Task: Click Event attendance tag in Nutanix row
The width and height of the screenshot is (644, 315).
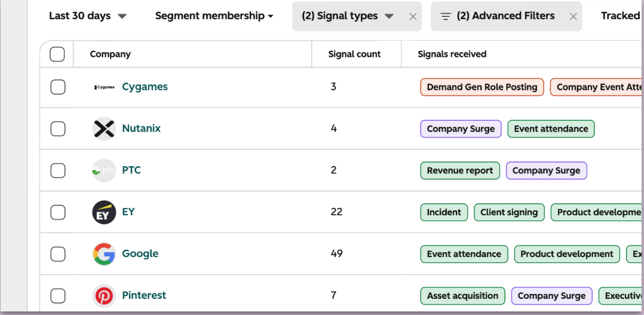Action: [x=551, y=129]
